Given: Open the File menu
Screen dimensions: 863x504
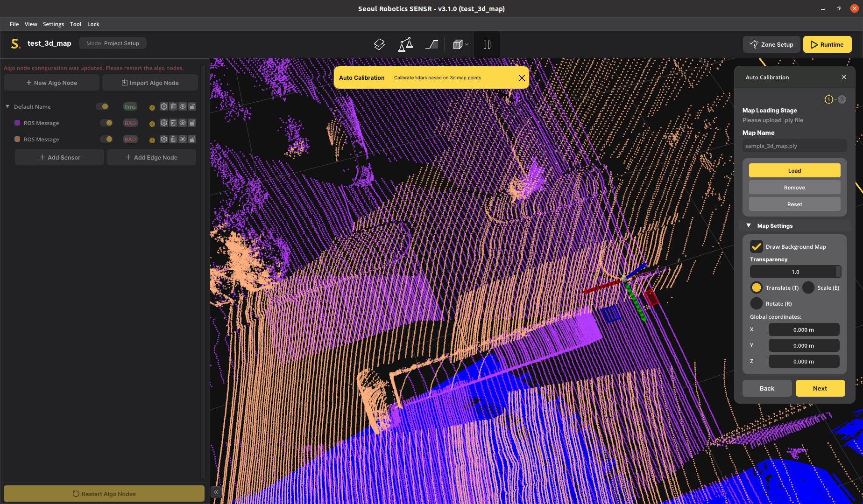Looking at the screenshot, I should [14, 24].
